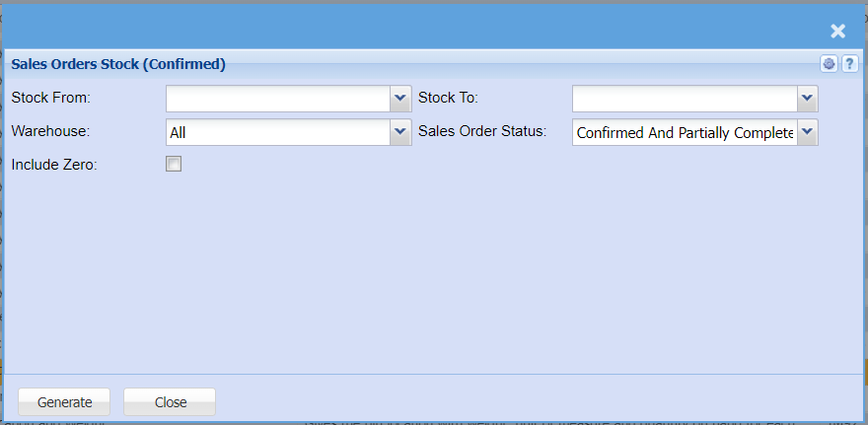Click the Stock From label
The height and width of the screenshot is (425, 868).
50,98
